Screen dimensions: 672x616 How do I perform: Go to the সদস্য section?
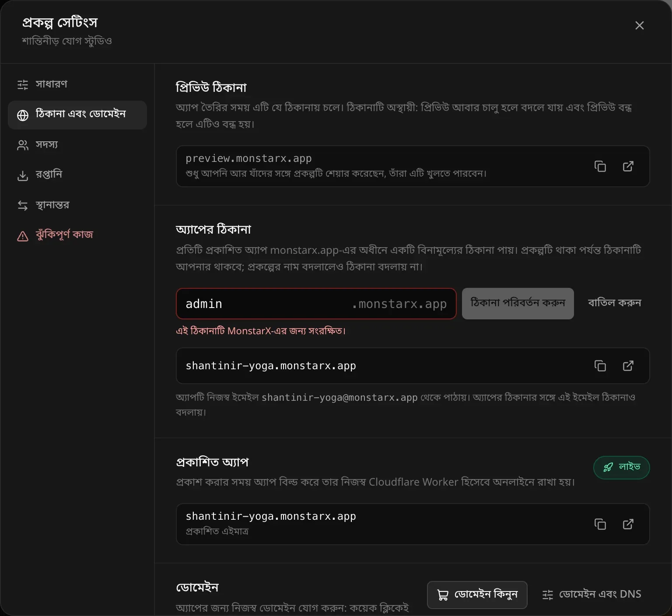pyautogui.click(x=77, y=145)
